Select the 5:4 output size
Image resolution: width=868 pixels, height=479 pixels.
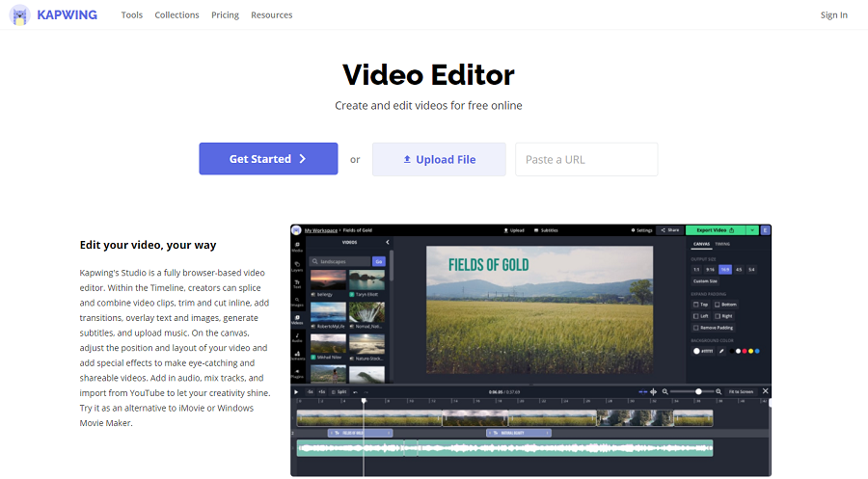(751, 269)
